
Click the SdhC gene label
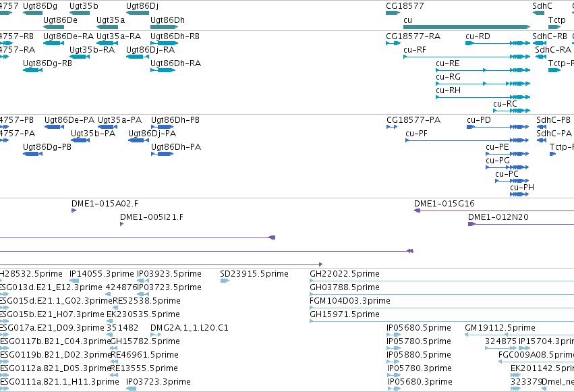542,6
